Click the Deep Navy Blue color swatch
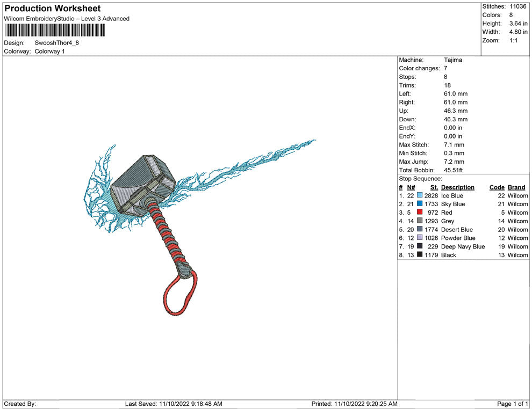 420,246
